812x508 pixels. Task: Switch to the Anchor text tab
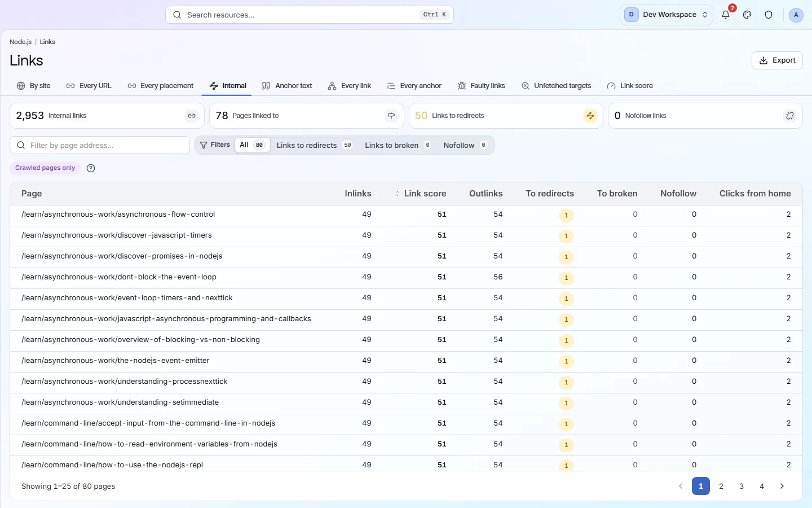(x=287, y=86)
